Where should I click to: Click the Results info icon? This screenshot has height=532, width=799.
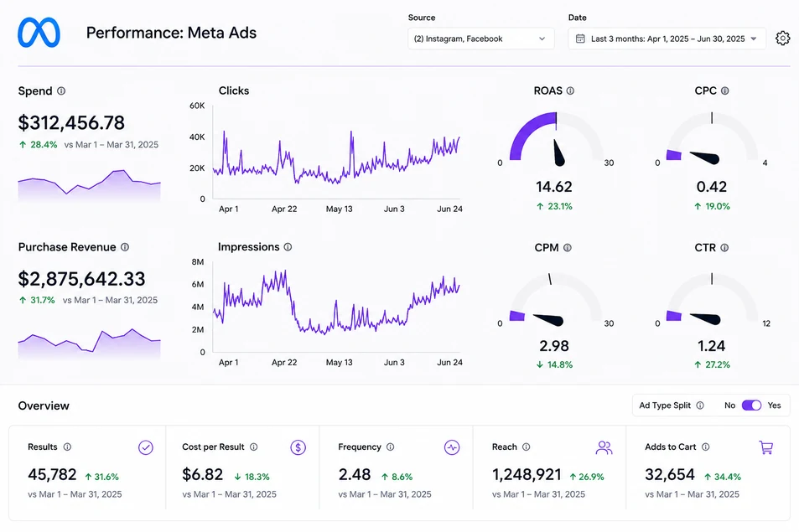pyautogui.click(x=67, y=447)
